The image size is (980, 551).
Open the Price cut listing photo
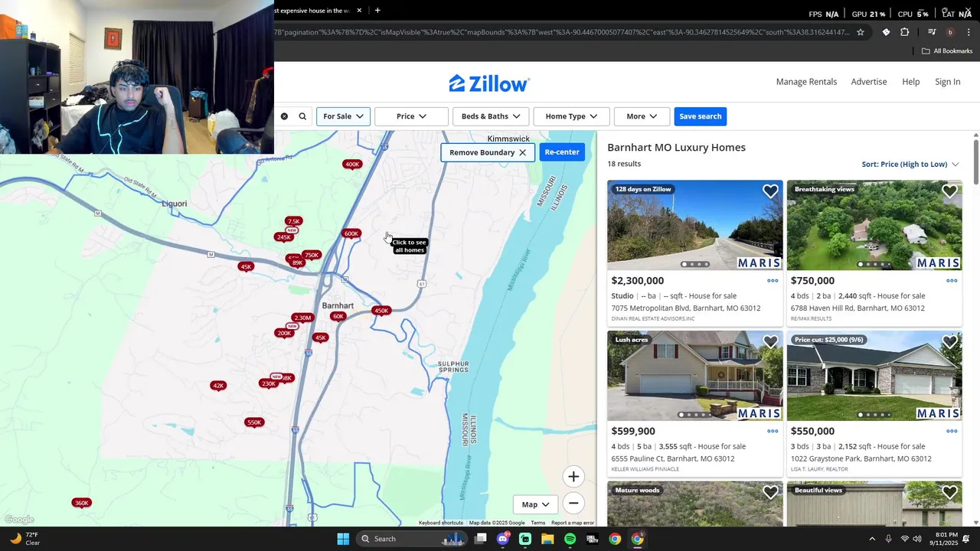coord(874,376)
